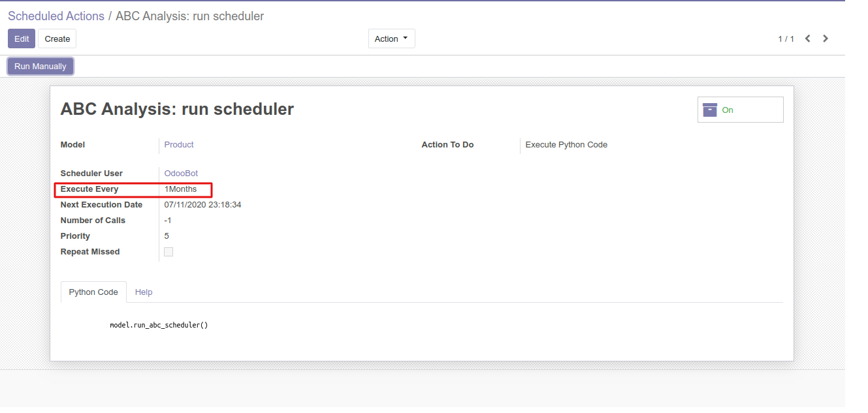868x413 pixels.
Task: Toggle the On active status button
Action: click(740, 110)
